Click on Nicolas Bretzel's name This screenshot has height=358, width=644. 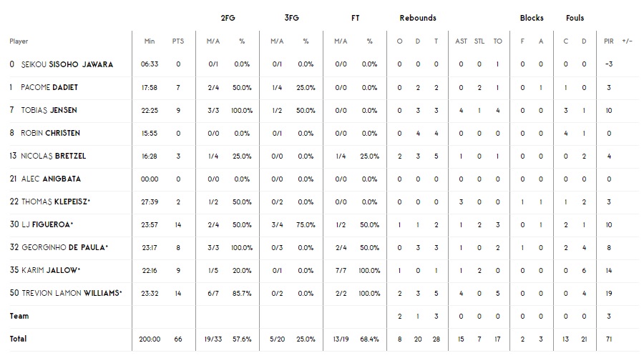pos(53,156)
